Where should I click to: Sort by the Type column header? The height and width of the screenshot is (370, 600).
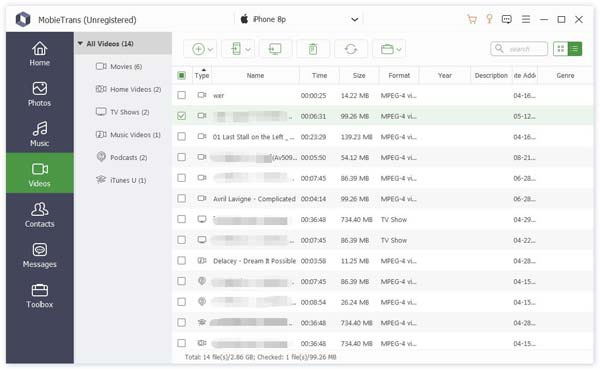[x=202, y=75]
